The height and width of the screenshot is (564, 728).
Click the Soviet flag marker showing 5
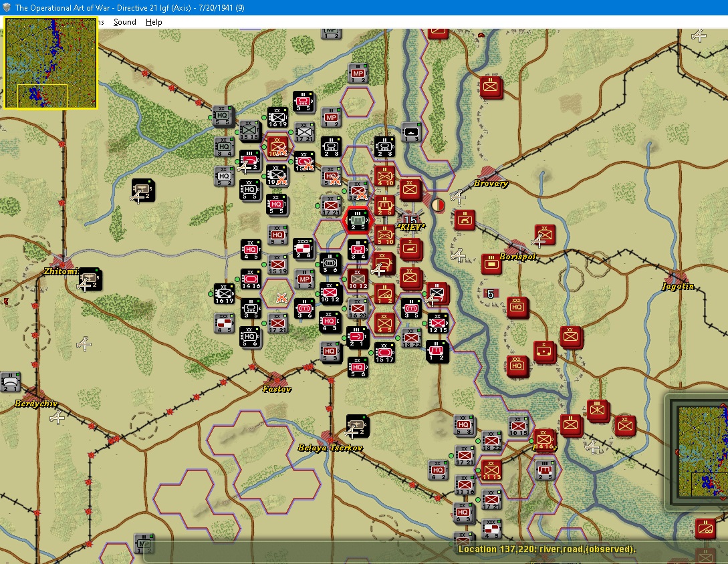pos(491,293)
